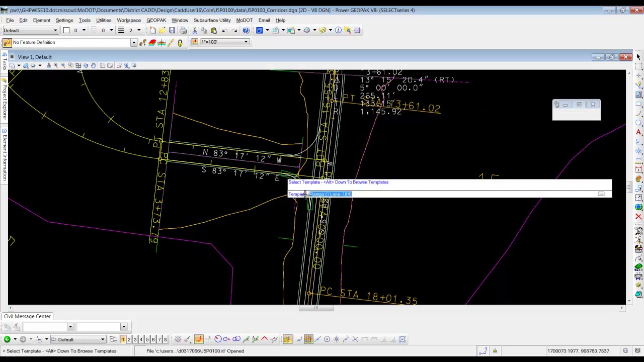644x362 pixels.
Task: Click the browse button in template prompt
Action: click(601, 194)
